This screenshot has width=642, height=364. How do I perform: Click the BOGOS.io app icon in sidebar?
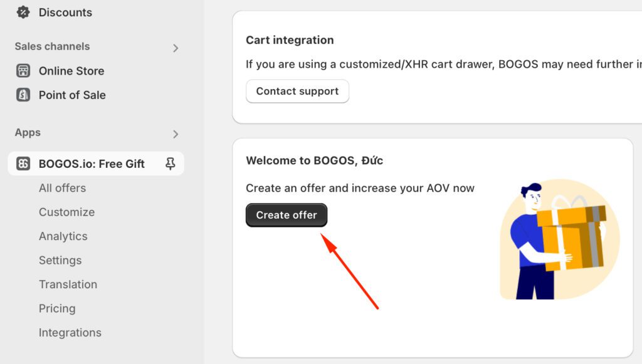(23, 164)
